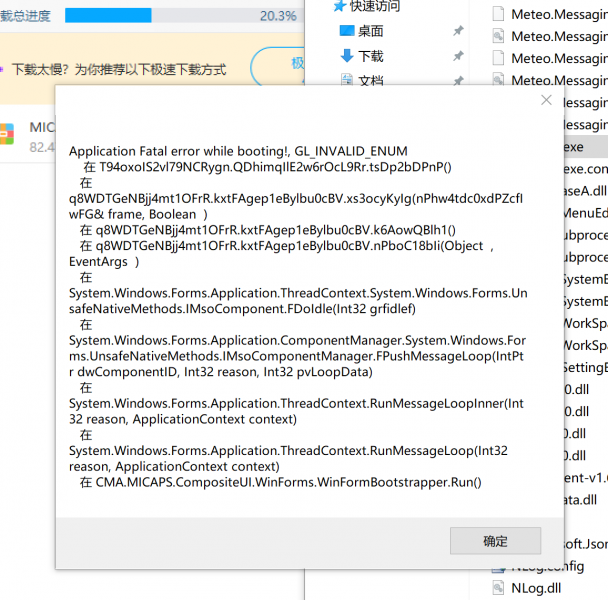Click the topmost Meteo.Messaging file icon
Image resolution: width=608 pixels, height=600 pixels.
[x=500, y=14]
